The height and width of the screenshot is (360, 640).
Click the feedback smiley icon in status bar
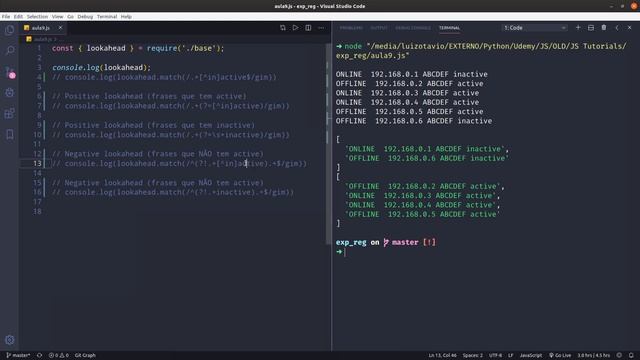(x=619, y=356)
